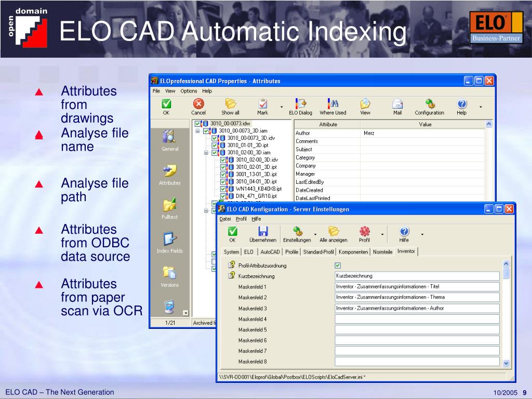532x399 pixels.
Task: Click the Alle anzeigen folder icon
Action: coord(334,231)
